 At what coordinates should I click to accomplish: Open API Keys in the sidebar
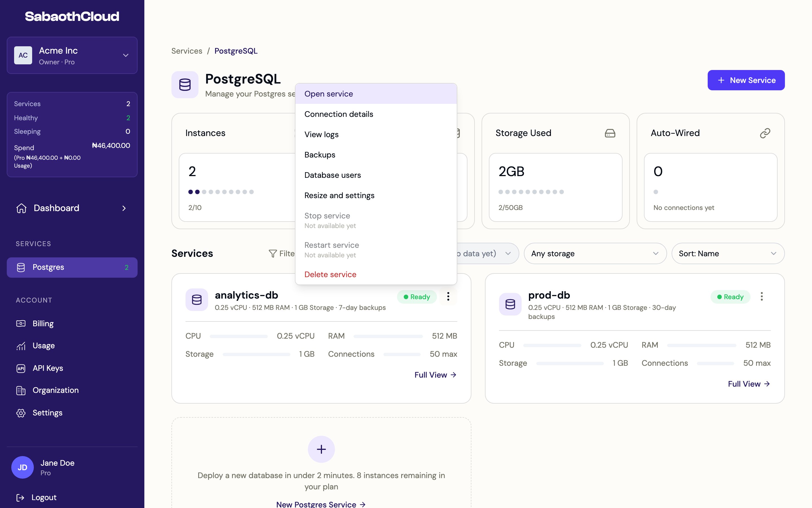[x=72, y=368]
